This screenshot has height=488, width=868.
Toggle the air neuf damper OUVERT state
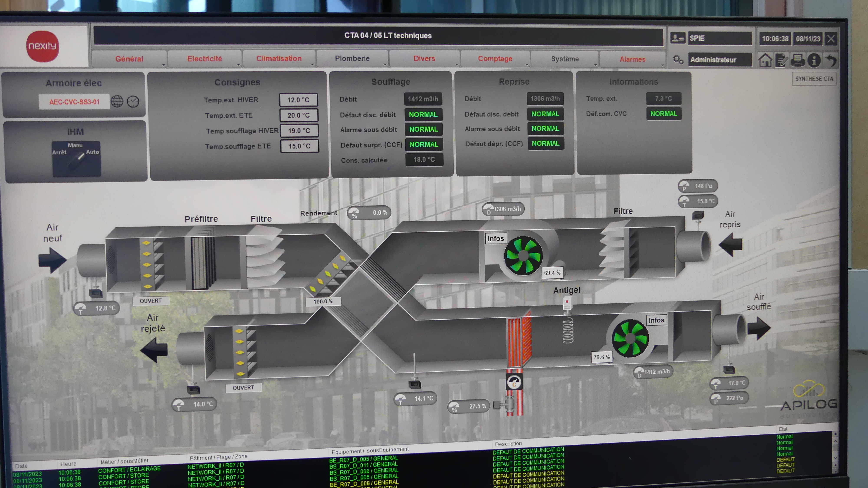tap(151, 301)
